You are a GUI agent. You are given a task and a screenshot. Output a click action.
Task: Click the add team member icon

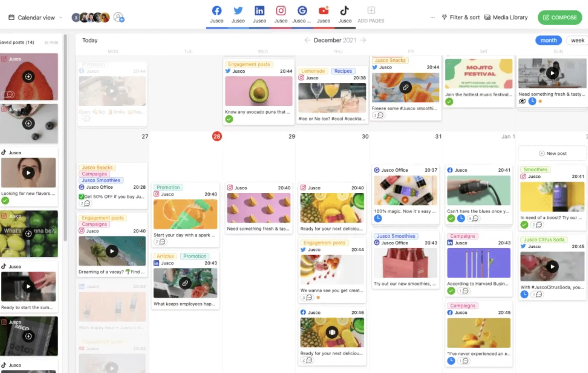tap(119, 18)
